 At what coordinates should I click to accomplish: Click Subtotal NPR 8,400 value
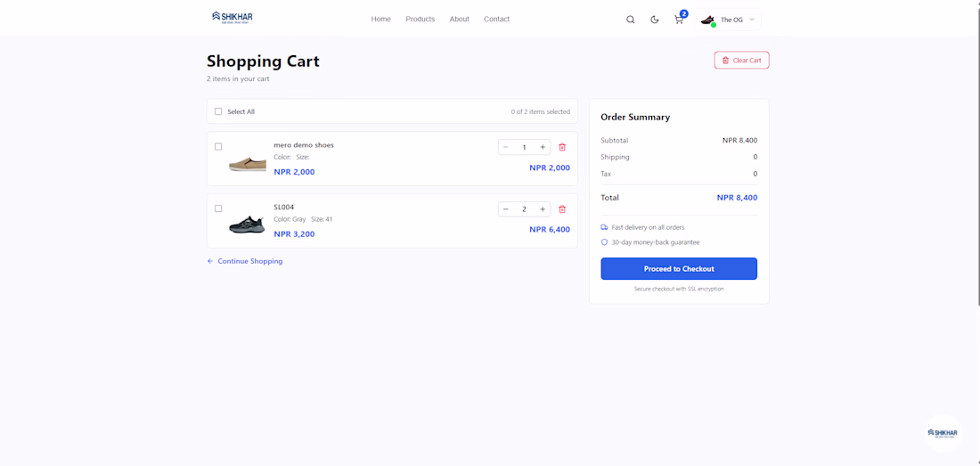coord(740,141)
